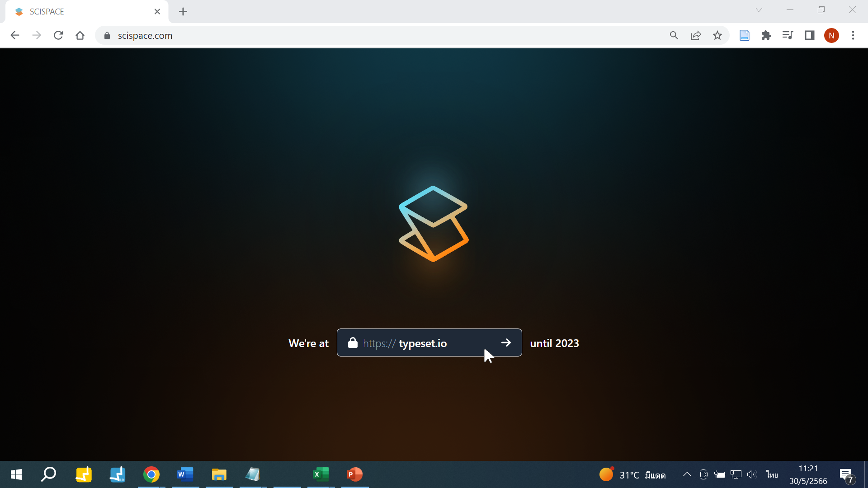
Task: Click the back navigation arrow
Action: click(x=15, y=35)
